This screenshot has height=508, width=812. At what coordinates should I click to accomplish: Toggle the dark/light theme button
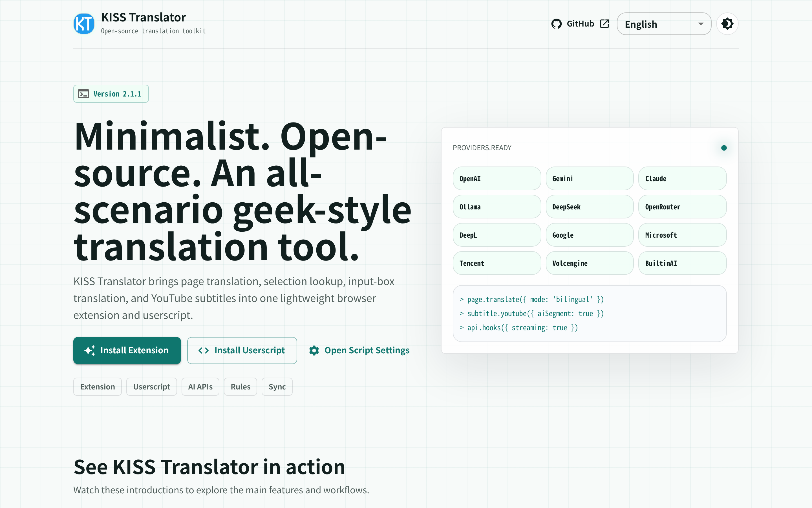[727, 24]
